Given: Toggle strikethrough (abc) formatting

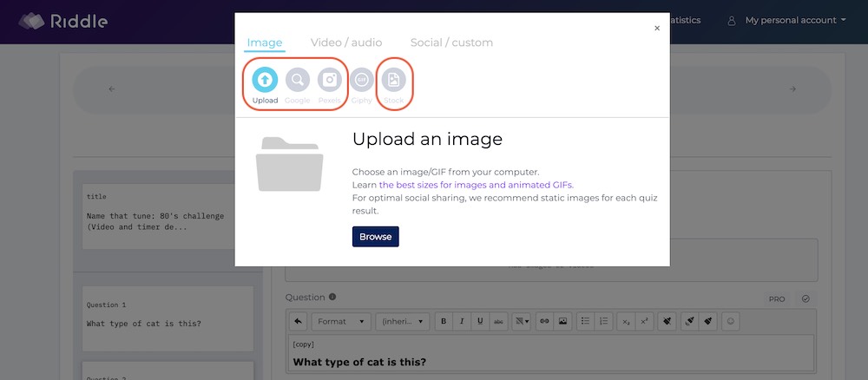Looking at the screenshot, I should [499, 321].
